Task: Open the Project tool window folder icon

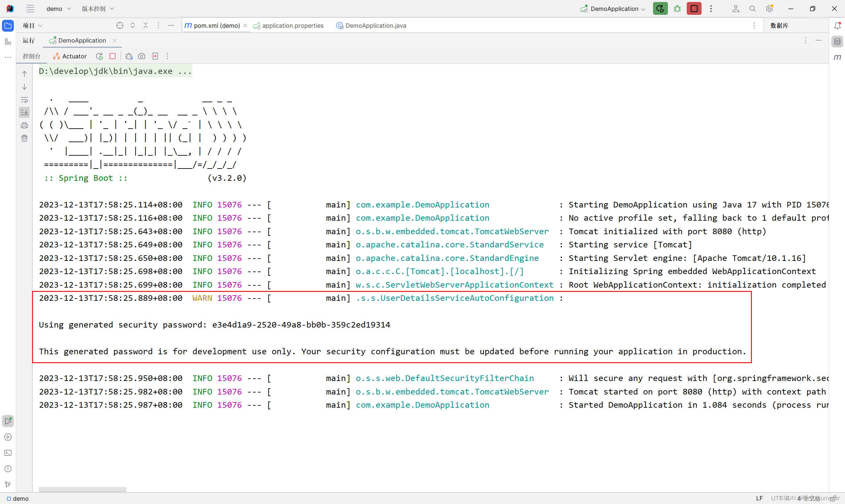Action: coord(8,26)
